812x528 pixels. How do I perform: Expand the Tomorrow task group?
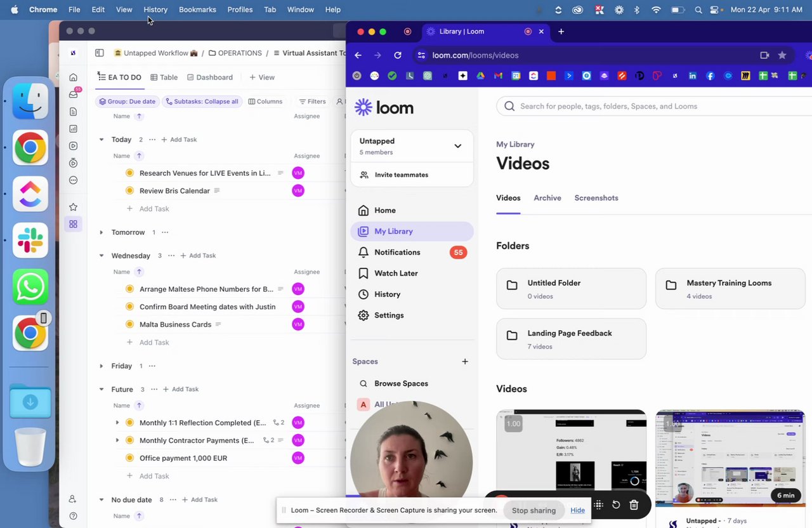[x=101, y=232]
